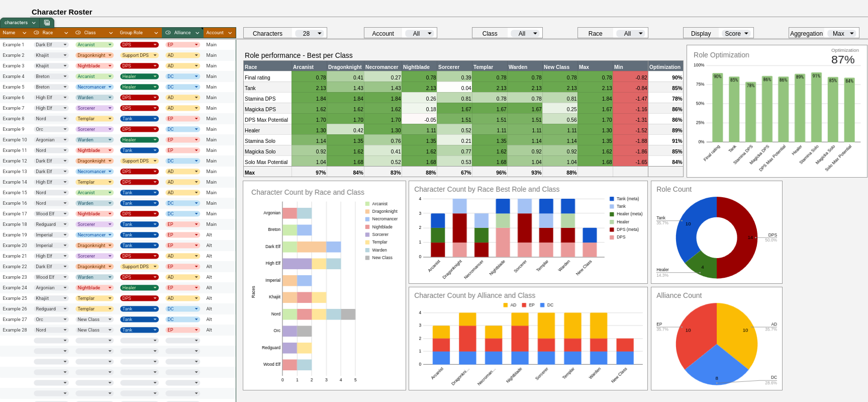The image size is (868, 402).
Task: Select the Necromancer column header in performance table
Action: (x=382, y=67)
